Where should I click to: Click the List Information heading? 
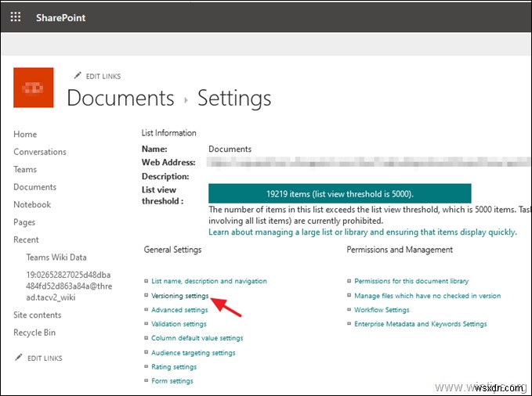(169, 133)
